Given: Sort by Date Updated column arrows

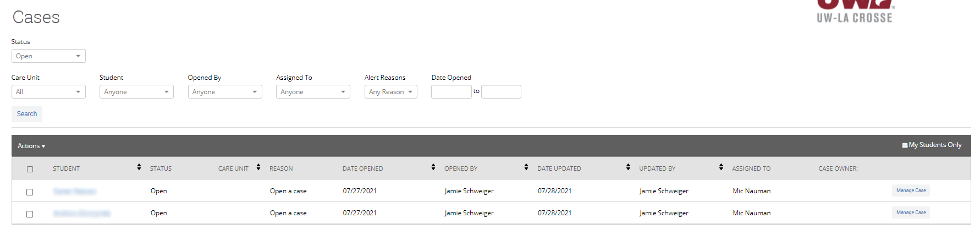Looking at the screenshot, I should pyautogui.click(x=628, y=167).
